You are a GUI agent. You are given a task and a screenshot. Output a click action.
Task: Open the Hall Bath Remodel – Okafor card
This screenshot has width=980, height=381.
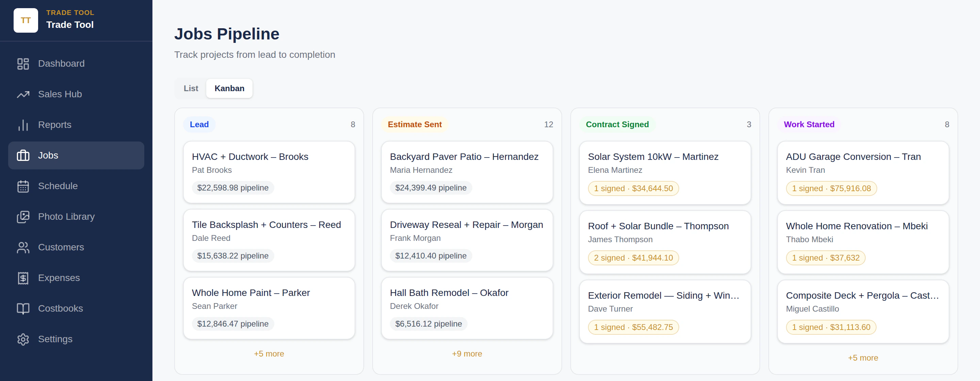tap(467, 309)
